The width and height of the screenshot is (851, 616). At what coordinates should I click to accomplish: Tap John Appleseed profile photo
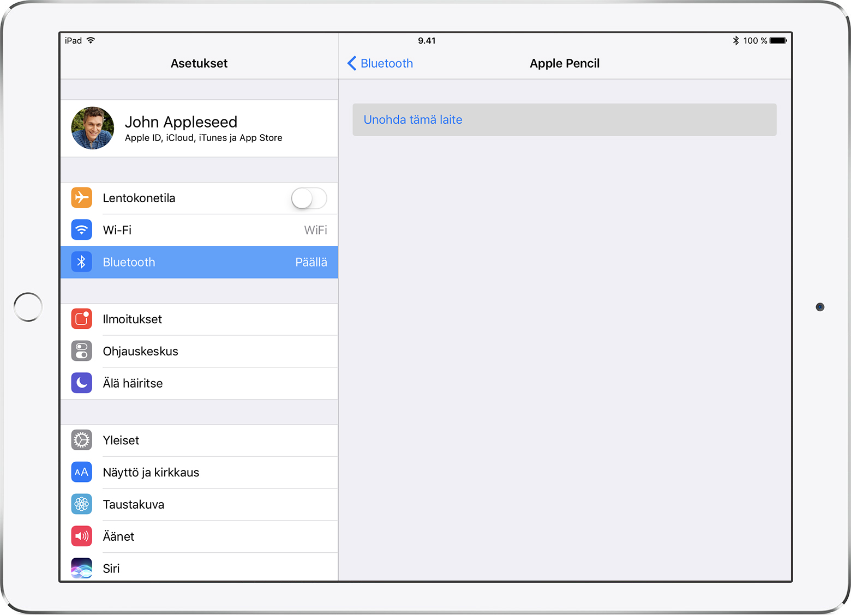tap(93, 128)
